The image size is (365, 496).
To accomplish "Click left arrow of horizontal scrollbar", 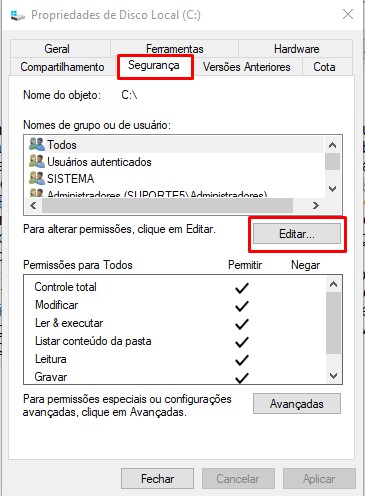I will point(33,205).
